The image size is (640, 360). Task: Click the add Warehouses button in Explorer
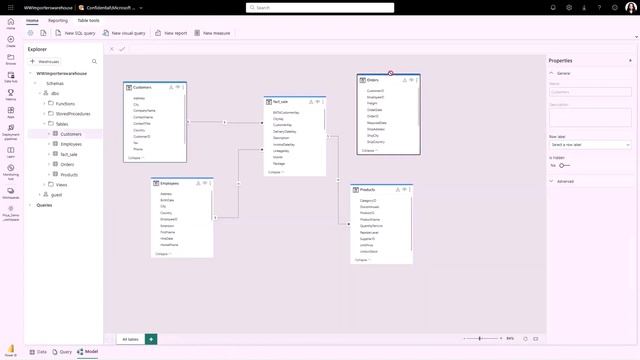point(45,62)
